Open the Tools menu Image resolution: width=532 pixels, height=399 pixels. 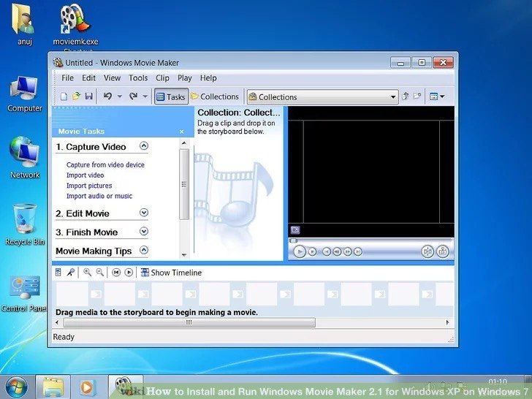(138, 78)
